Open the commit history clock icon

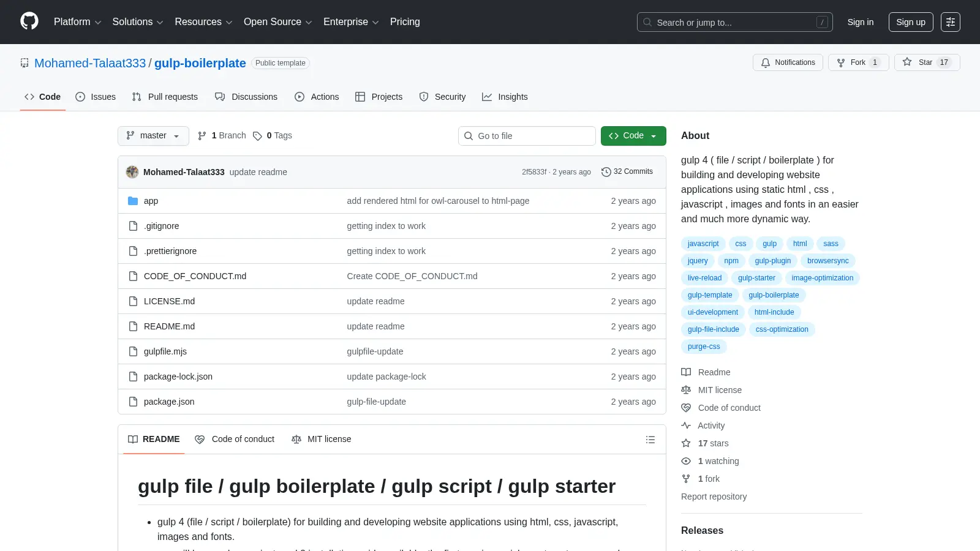click(x=606, y=172)
